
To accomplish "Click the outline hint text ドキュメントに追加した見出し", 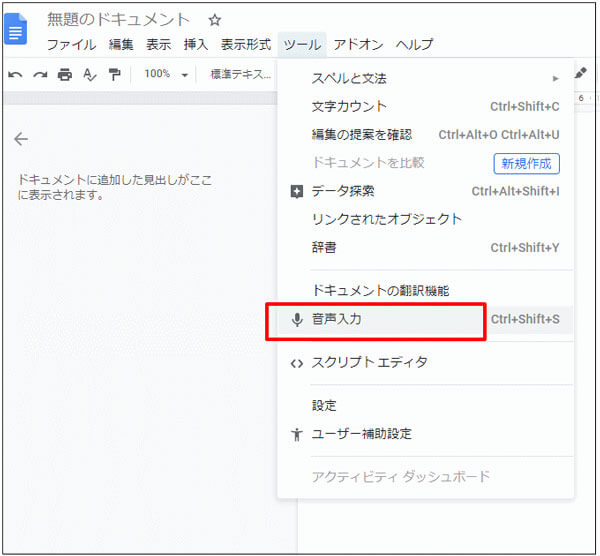I will point(114,188).
